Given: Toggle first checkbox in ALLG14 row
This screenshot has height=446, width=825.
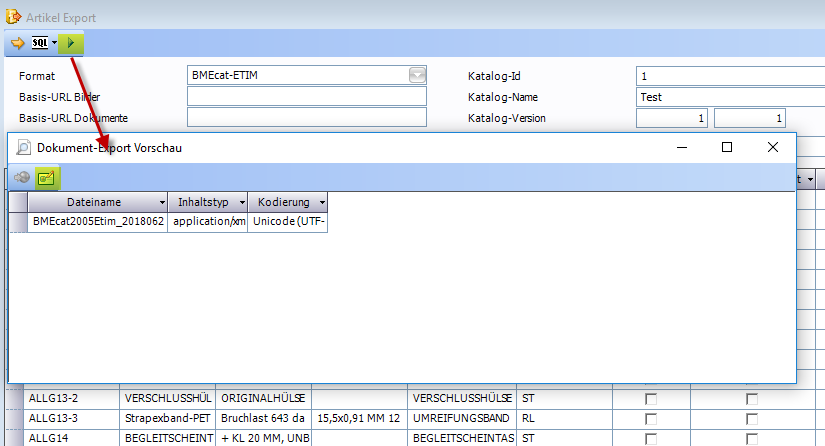Looking at the screenshot, I should [x=652, y=437].
